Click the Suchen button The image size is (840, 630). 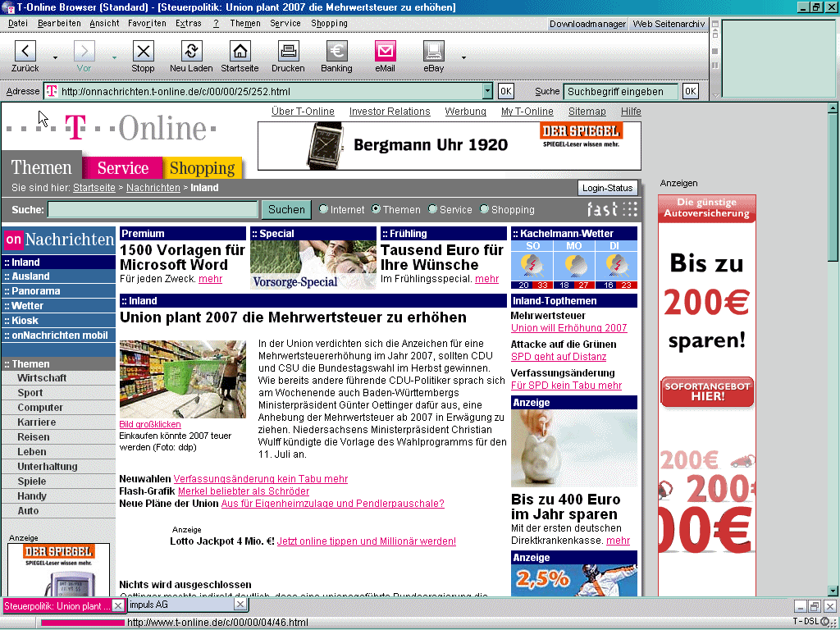(x=286, y=209)
